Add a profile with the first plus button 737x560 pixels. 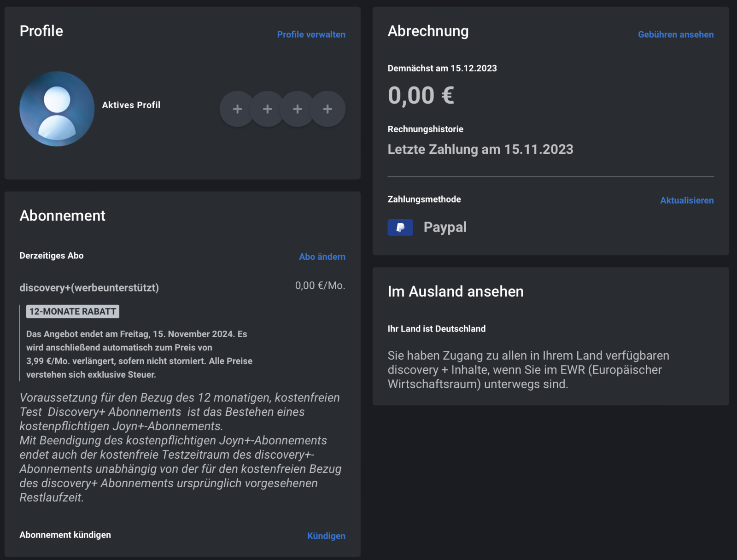tap(237, 109)
